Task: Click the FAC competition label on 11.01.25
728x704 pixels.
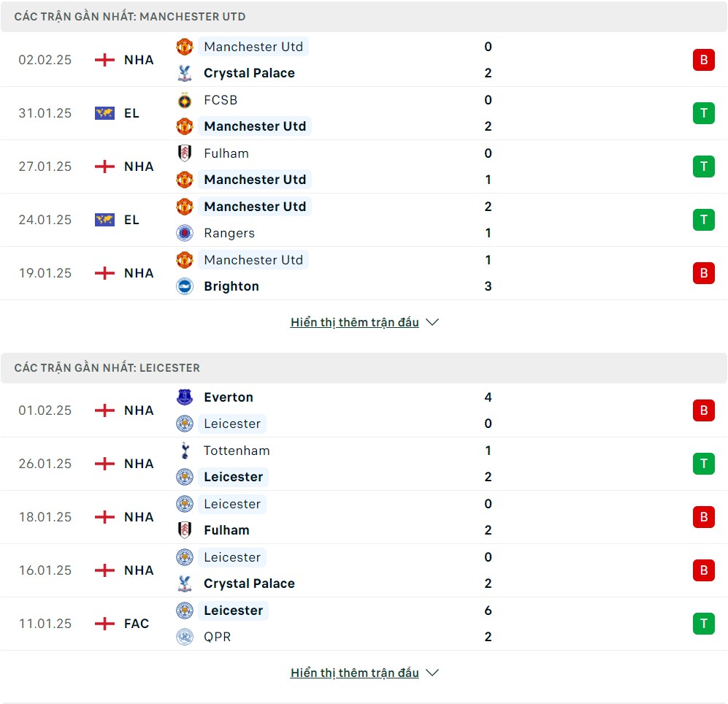Action: pyautogui.click(x=137, y=623)
